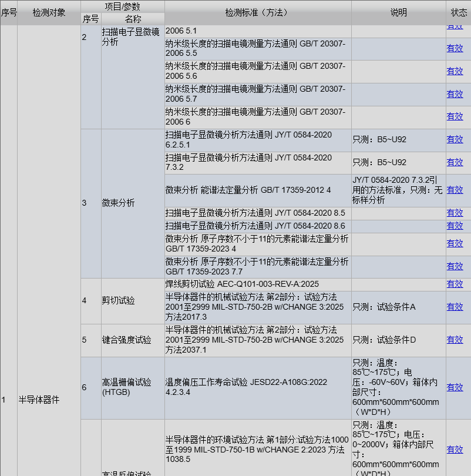Click the 微束分析 name cell
This screenshot has height=476, width=471.
click(118, 203)
